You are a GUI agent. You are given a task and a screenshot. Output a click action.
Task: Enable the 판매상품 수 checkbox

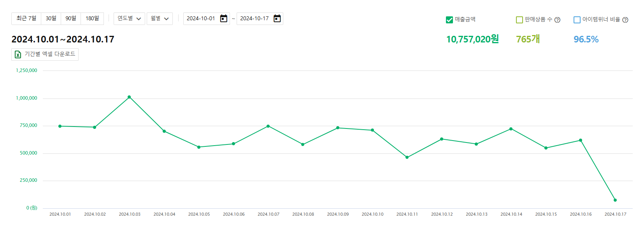[x=519, y=20]
